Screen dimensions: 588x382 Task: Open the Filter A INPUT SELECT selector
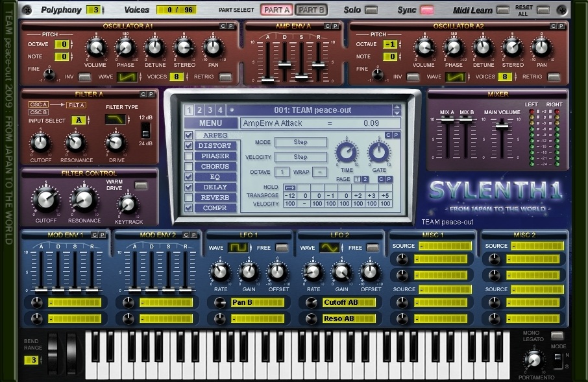click(x=79, y=120)
